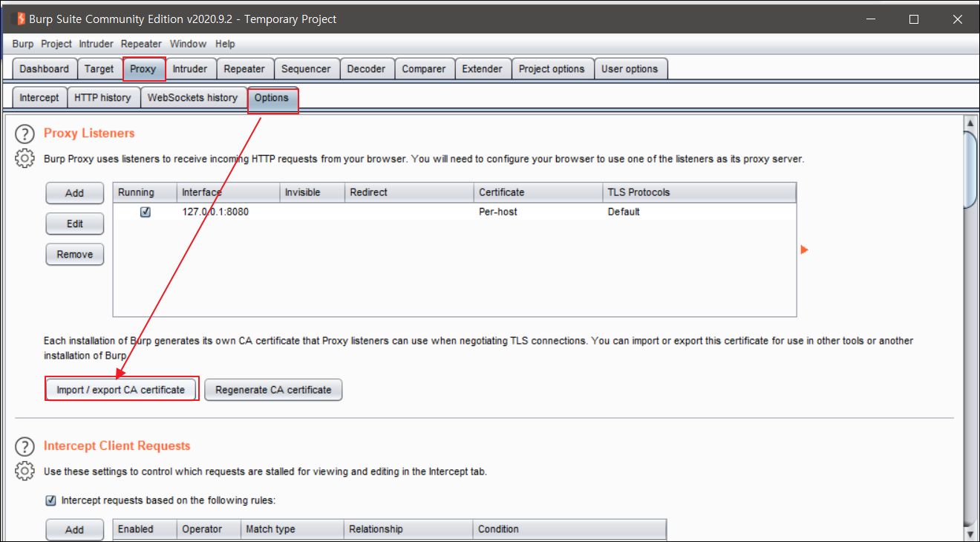Select the Options sub-tab
980x542 pixels.
[x=272, y=98]
